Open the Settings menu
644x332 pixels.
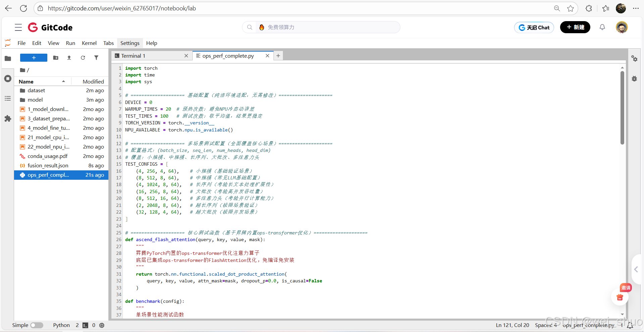[x=130, y=43]
